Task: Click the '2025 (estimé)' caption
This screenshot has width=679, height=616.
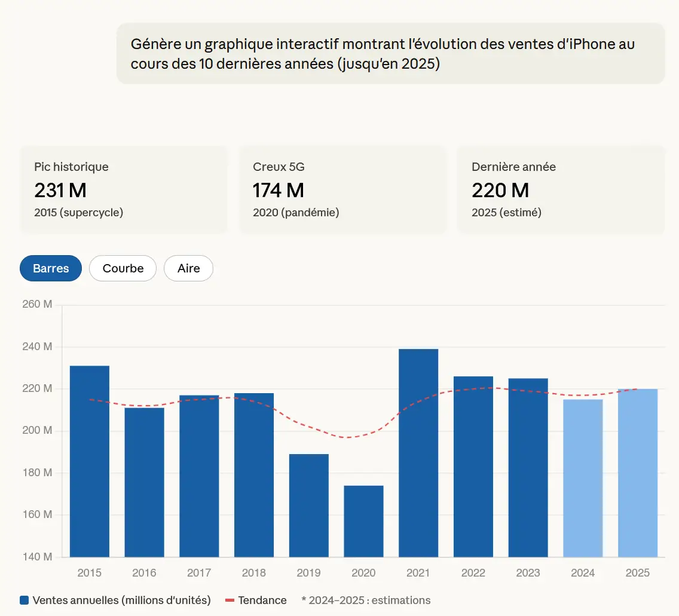Action: coord(506,213)
